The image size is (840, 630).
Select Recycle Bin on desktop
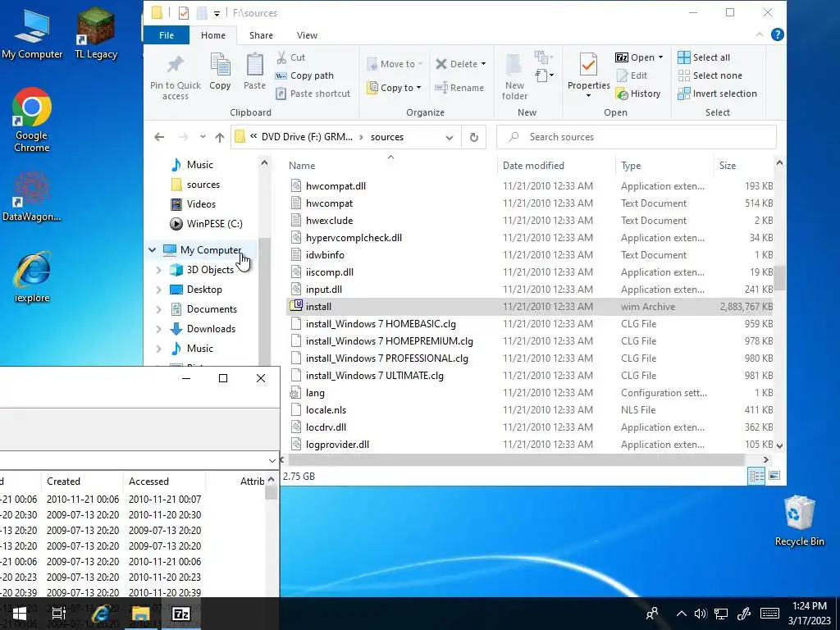coord(799,521)
